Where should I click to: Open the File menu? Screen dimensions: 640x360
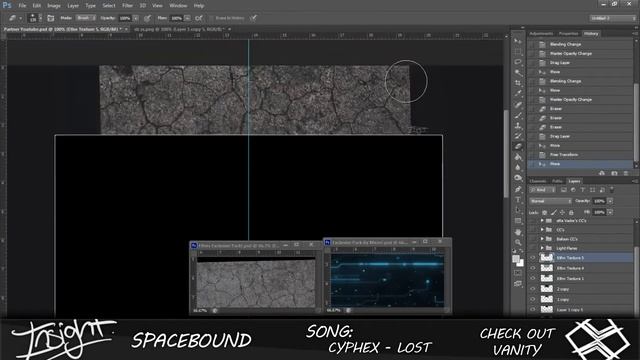(22, 6)
